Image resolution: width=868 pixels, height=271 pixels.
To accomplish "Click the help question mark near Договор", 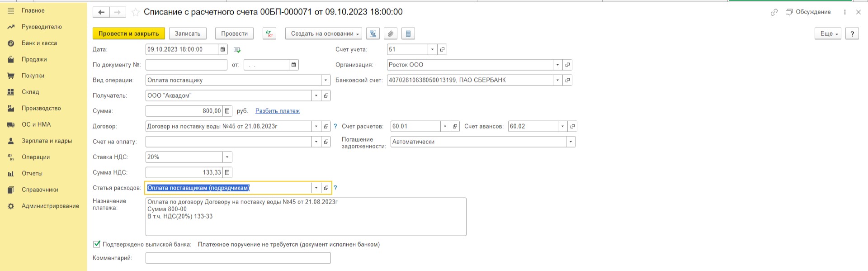I will pyautogui.click(x=335, y=126).
